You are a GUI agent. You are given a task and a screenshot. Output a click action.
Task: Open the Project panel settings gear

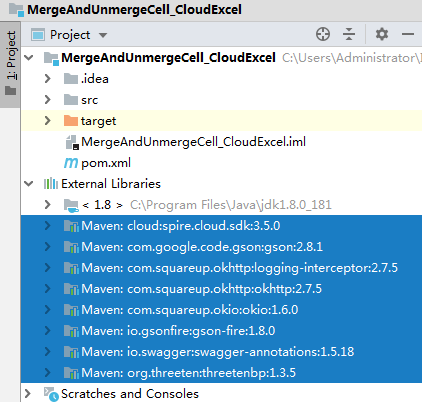[382, 34]
